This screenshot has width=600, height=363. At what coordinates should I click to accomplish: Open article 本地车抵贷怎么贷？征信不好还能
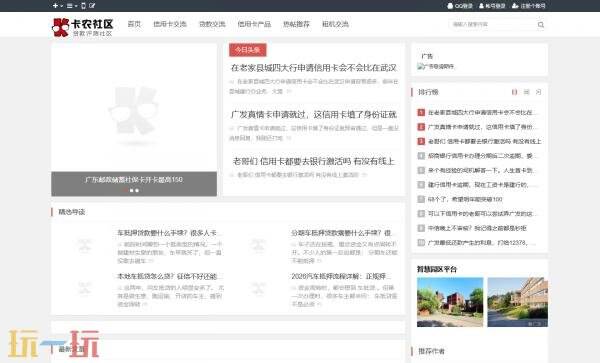(x=169, y=276)
